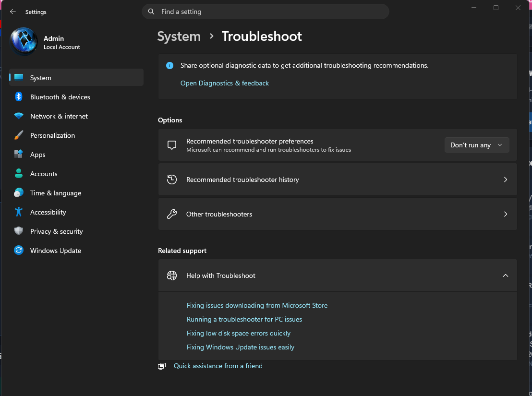This screenshot has height=396, width=532.
Task: Click the Bluetooth icon in sidebar
Action: tap(19, 96)
